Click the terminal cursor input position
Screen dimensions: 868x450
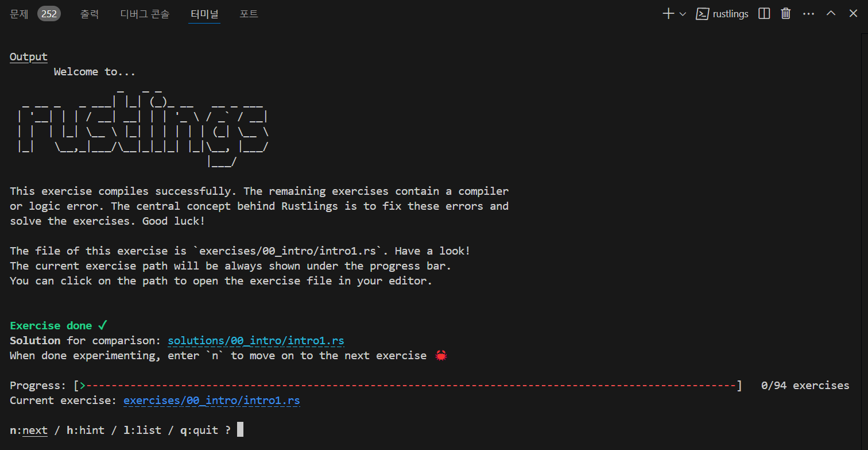point(240,430)
